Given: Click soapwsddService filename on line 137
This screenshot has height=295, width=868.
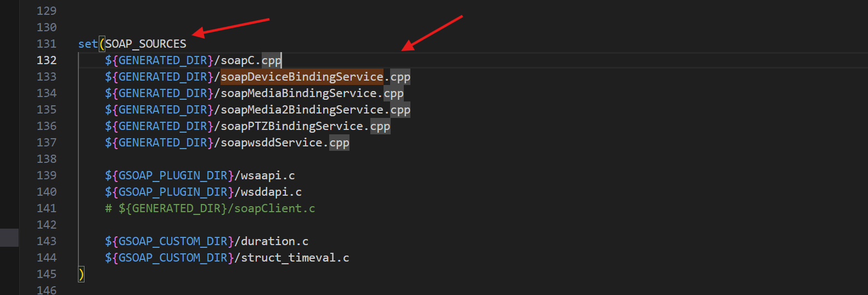Looking at the screenshot, I should pyautogui.click(x=272, y=143).
